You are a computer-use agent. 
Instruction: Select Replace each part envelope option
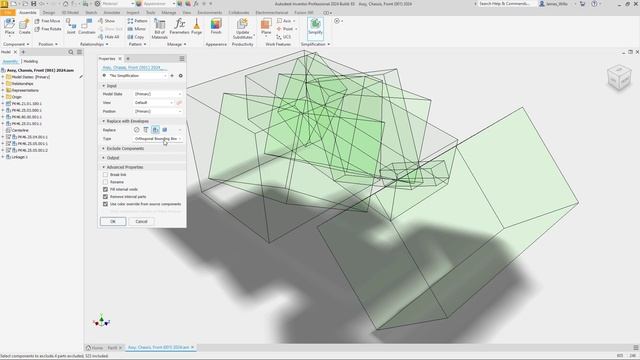165,130
